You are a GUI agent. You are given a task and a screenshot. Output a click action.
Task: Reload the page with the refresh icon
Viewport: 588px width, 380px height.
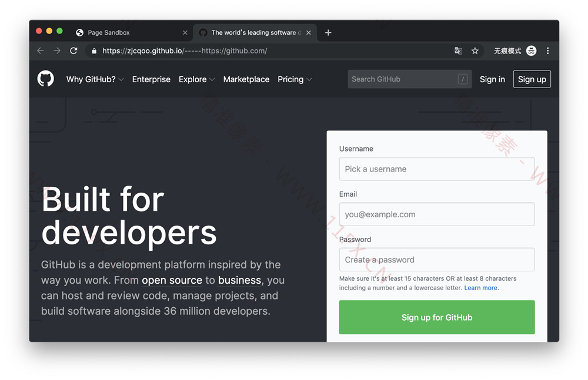click(73, 51)
